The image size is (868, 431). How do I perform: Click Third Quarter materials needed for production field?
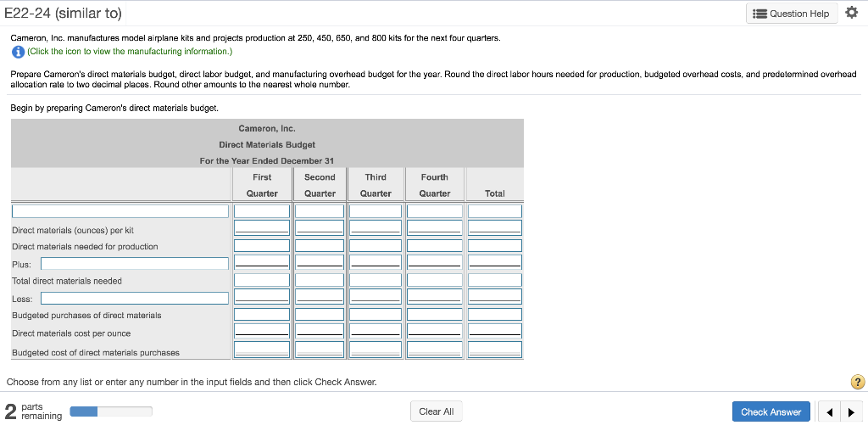(x=376, y=245)
